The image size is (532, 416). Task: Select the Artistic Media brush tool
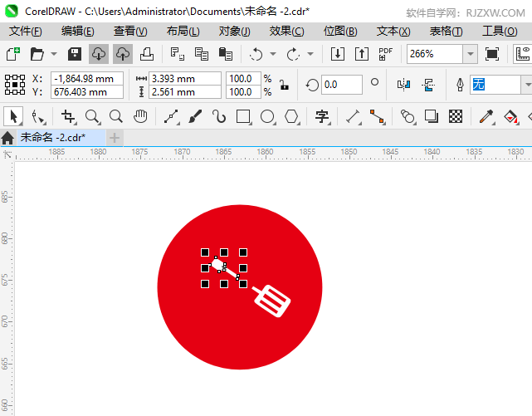coord(195,117)
